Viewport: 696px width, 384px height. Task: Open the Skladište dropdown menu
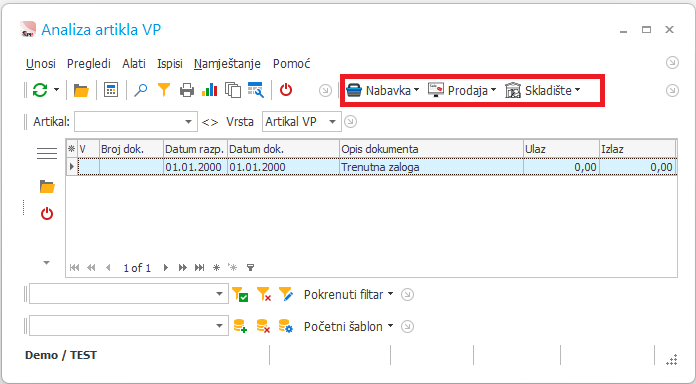tap(543, 91)
